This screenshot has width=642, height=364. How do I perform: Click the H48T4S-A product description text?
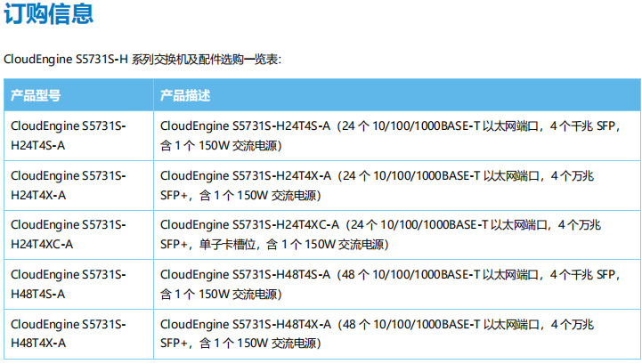tap(390, 284)
